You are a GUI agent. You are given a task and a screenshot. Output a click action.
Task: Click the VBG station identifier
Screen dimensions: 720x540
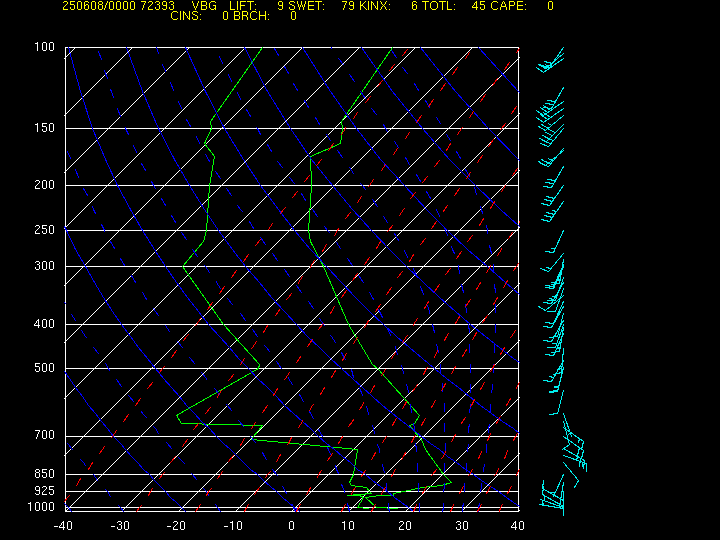(x=204, y=6)
